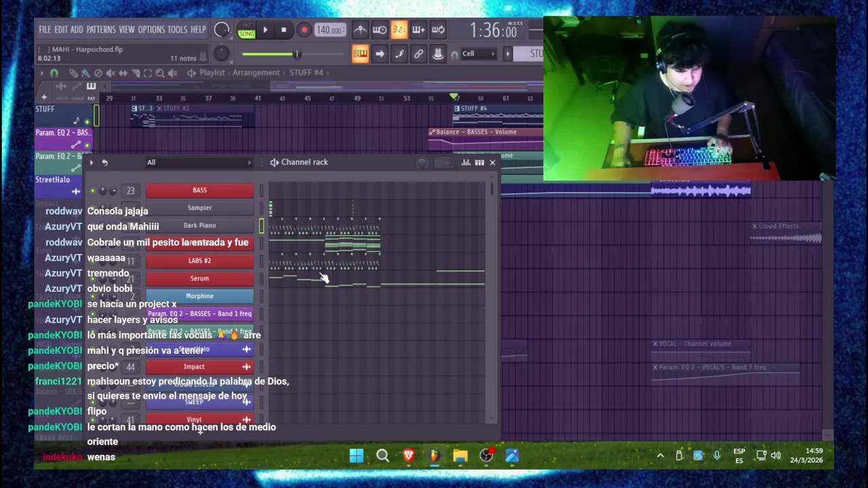
Task: Toggle typing keyboard to piano icon
Action: 360,54
